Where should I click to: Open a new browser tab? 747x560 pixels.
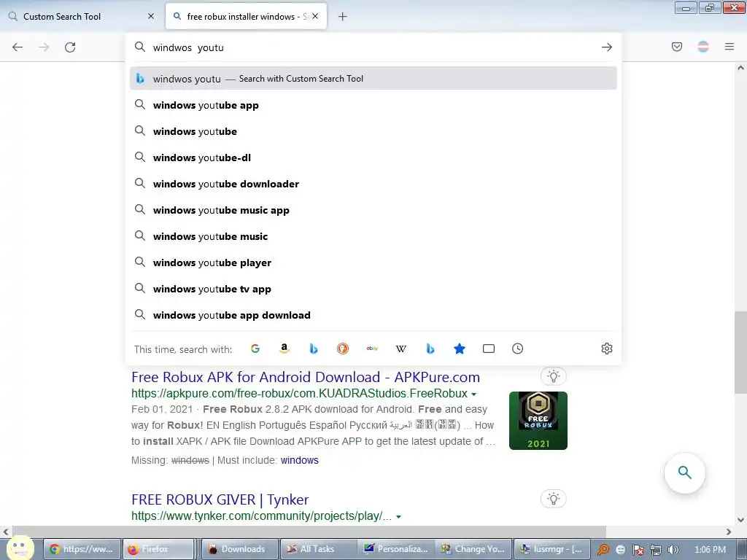tap(343, 17)
